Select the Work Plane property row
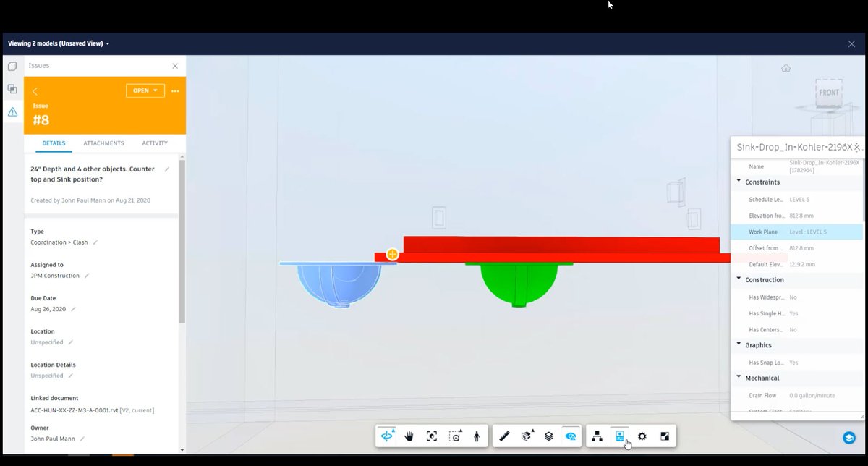 (796, 232)
